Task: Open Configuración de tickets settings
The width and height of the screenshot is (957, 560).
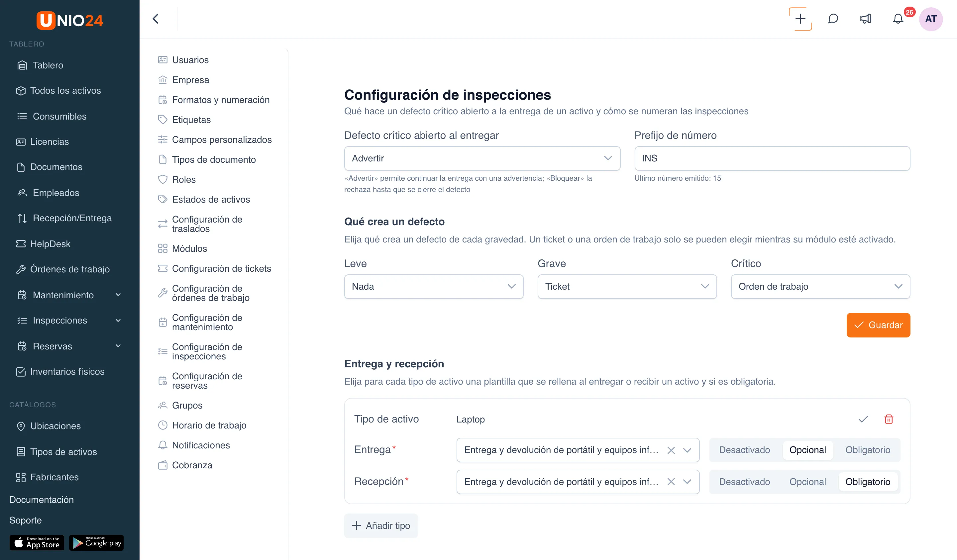Action: point(221,269)
